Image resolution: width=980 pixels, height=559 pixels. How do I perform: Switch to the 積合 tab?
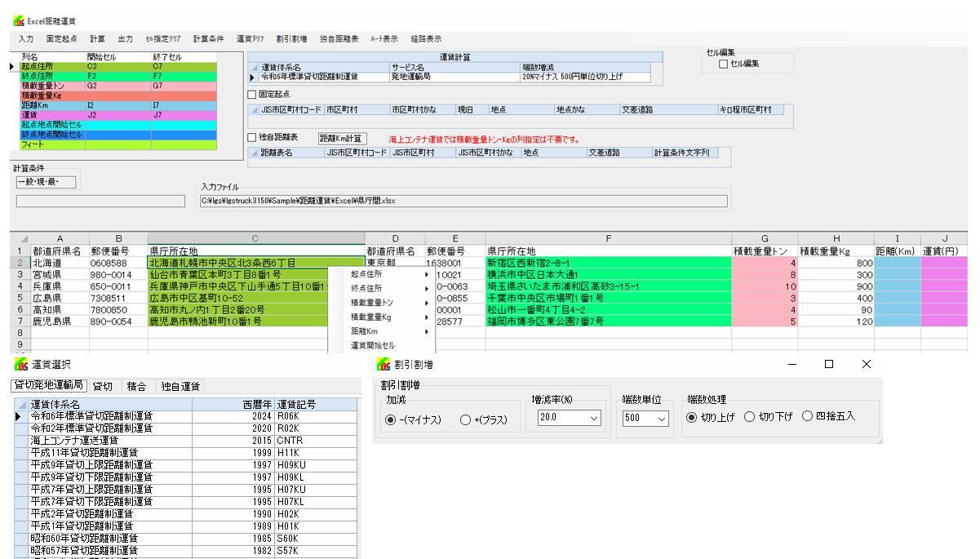click(136, 386)
